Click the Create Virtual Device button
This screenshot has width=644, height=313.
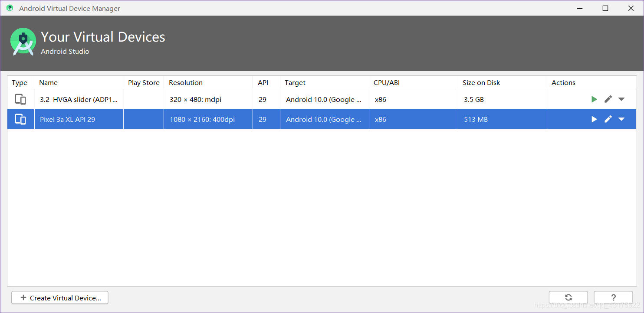tap(60, 298)
